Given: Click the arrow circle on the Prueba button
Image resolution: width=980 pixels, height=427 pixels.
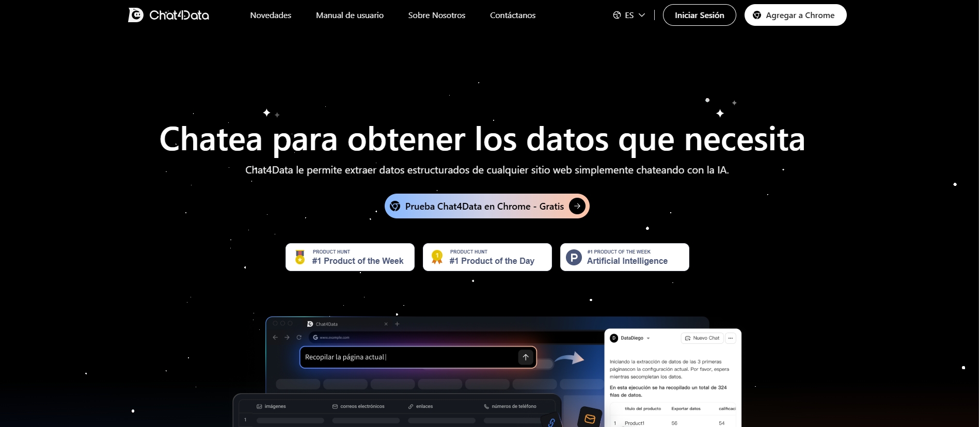Looking at the screenshot, I should pos(577,206).
